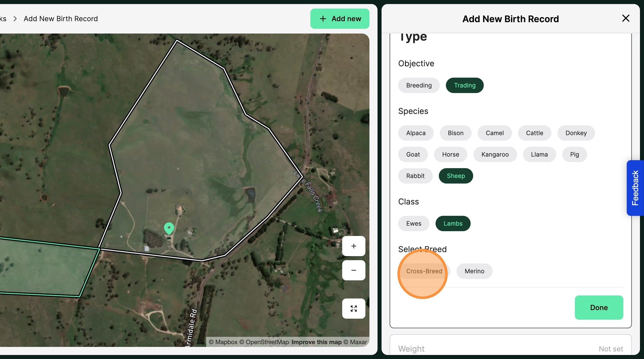Choose Goat species chip
Screen dimensions: 644x359
(x=413, y=155)
